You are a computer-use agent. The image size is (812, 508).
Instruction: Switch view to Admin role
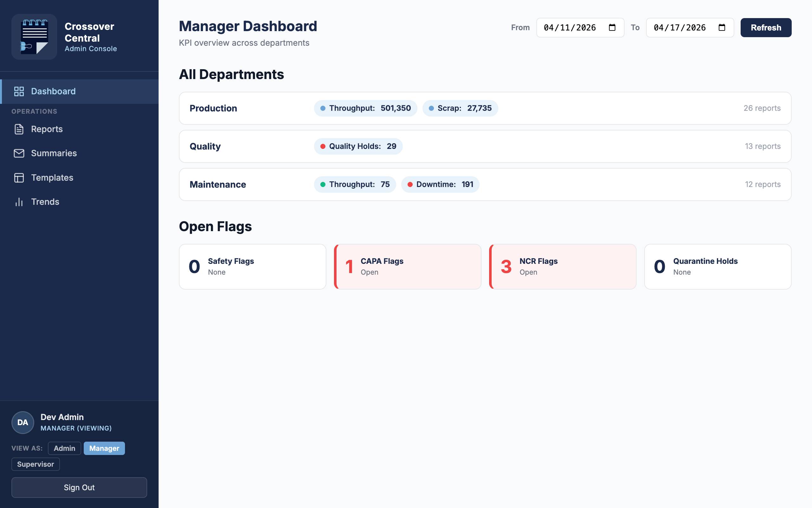point(64,448)
